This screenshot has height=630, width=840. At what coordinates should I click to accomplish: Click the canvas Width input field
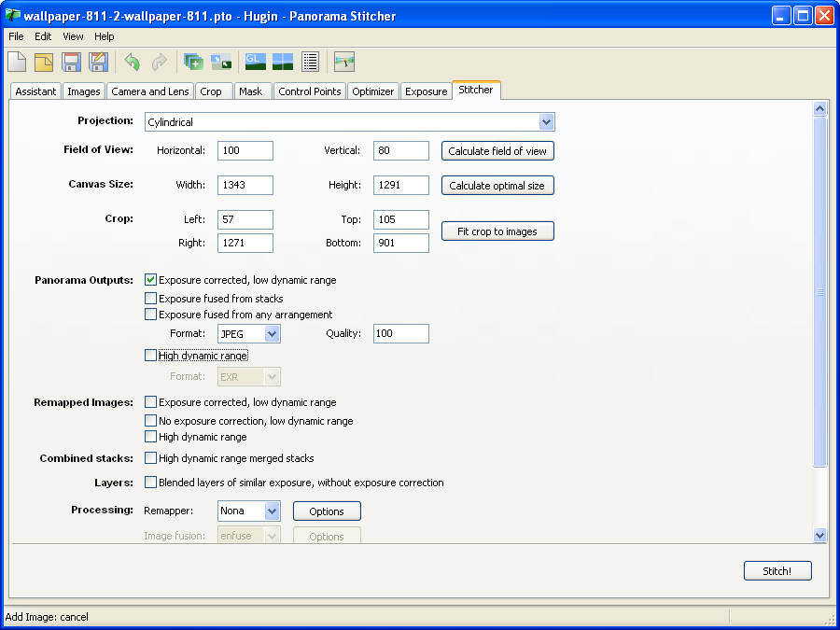pos(245,185)
